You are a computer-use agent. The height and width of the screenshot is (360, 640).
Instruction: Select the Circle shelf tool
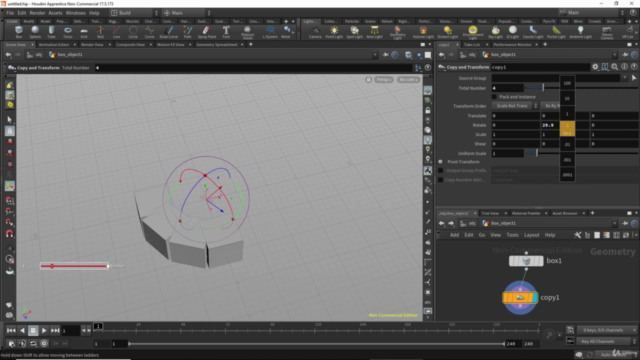click(x=133, y=32)
